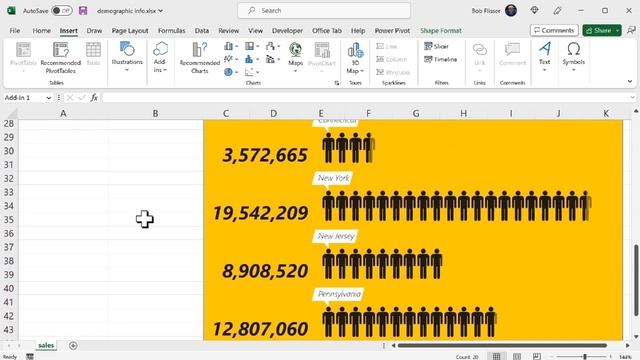Image resolution: width=640 pixels, height=360 pixels.
Task: Click the 8,908,520 population value
Action: point(265,271)
